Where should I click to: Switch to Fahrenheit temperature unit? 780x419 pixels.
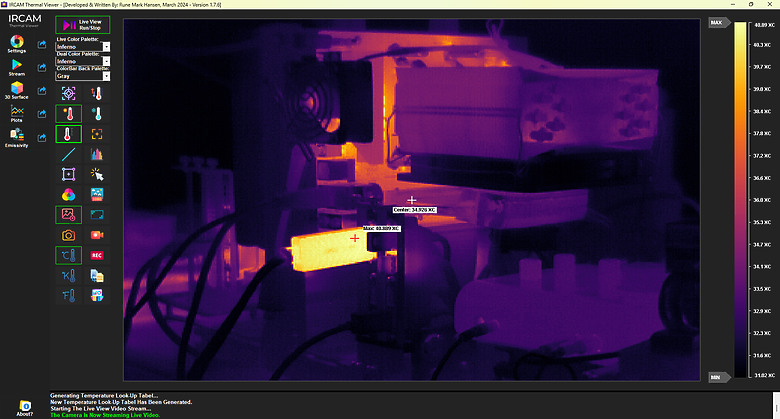(69, 296)
